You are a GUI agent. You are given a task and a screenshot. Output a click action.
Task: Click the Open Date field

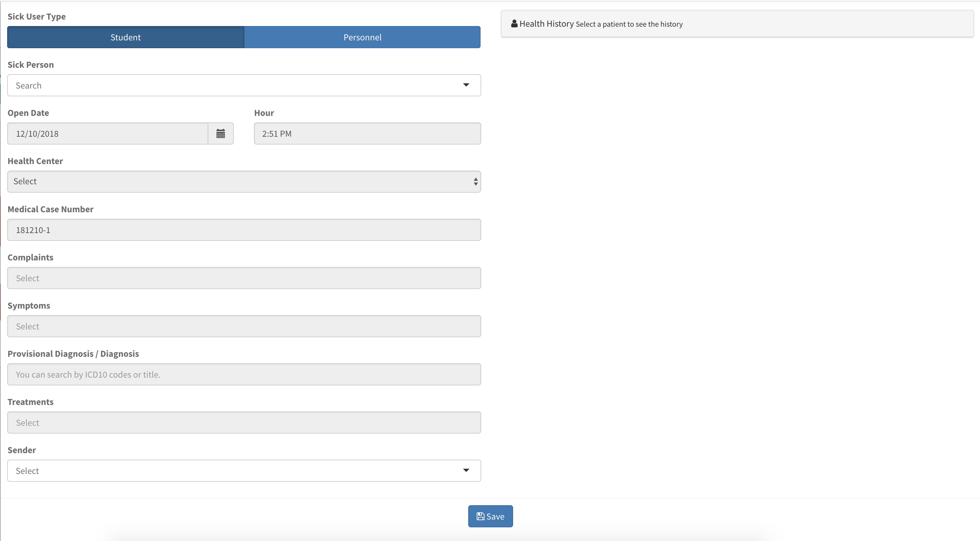[x=107, y=133]
